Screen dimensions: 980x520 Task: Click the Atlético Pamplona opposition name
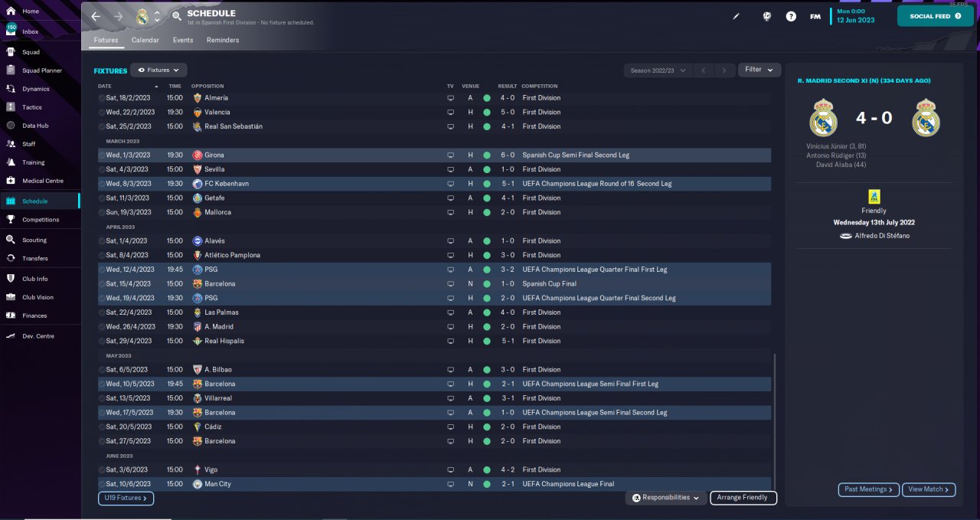pos(232,255)
